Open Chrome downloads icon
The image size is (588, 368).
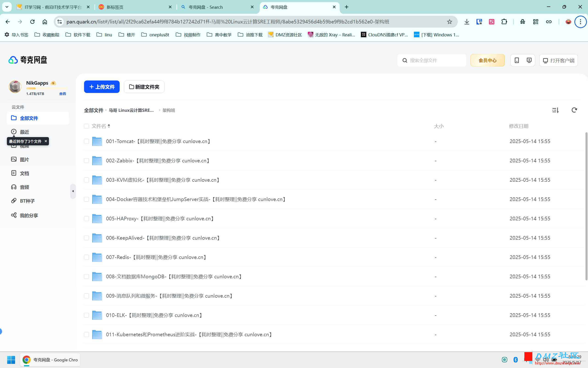(x=466, y=22)
